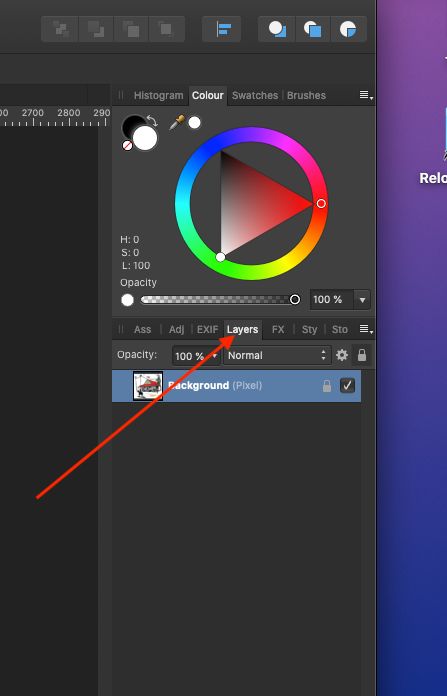Select the Layers tab
This screenshot has width=447, height=696.
point(242,329)
